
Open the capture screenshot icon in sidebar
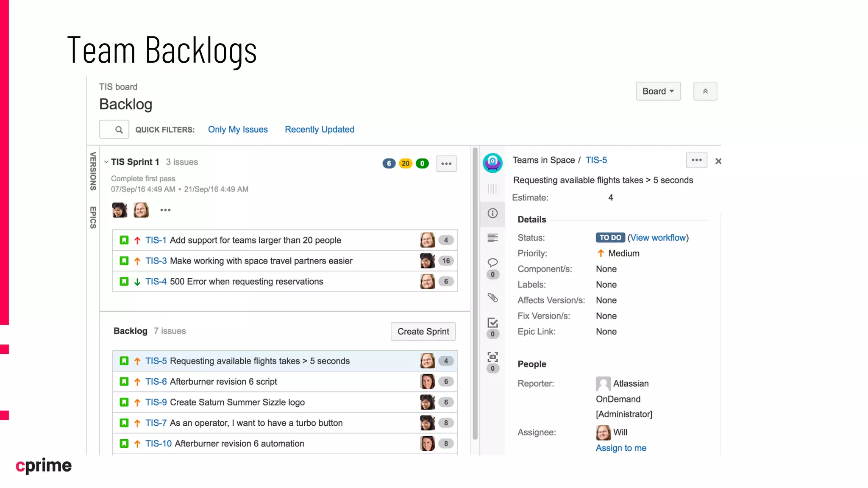click(x=492, y=357)
